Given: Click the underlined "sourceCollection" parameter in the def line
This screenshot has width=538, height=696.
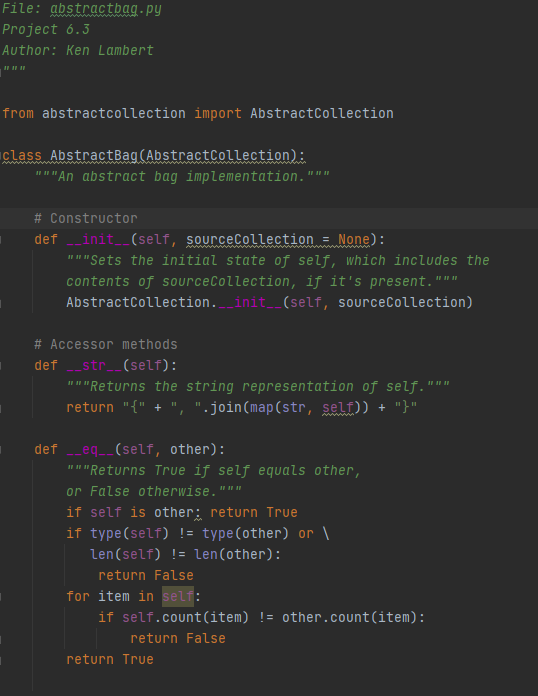Looking at the screenshot, I should tap(249, 239).
